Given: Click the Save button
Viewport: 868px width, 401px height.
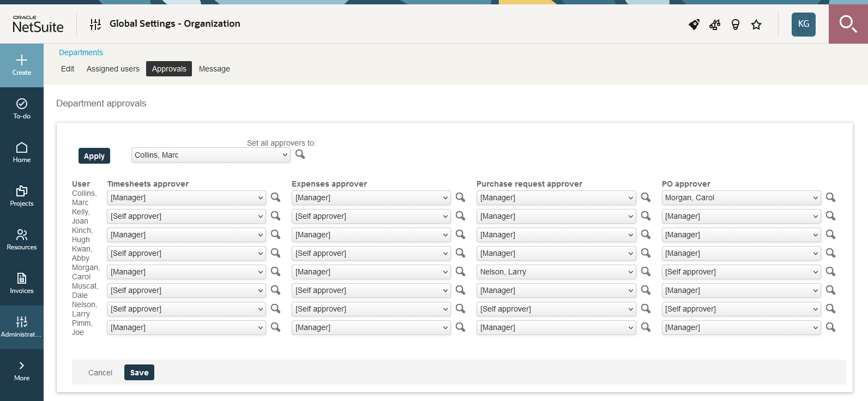Looking at the screenshot, I should tap(139, 373).
